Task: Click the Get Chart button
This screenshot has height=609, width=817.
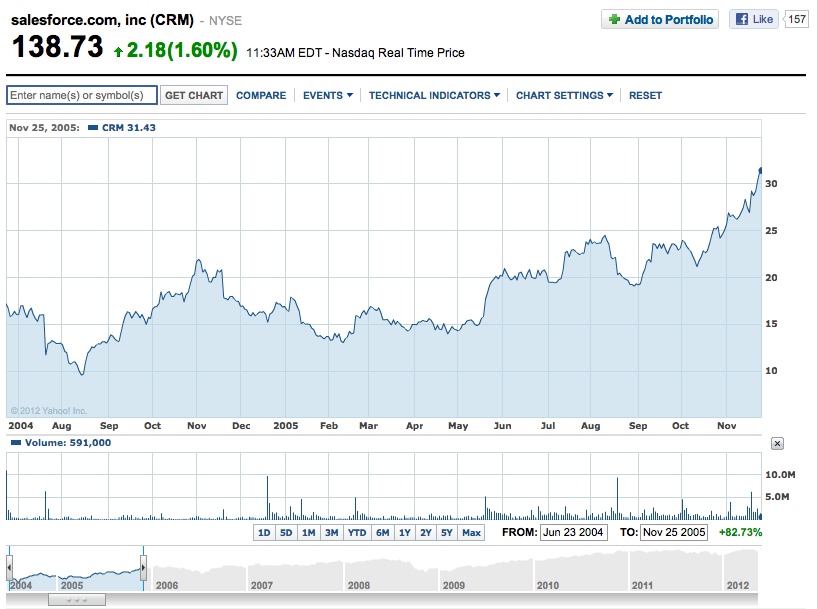Action: click(x=194, y=95)
